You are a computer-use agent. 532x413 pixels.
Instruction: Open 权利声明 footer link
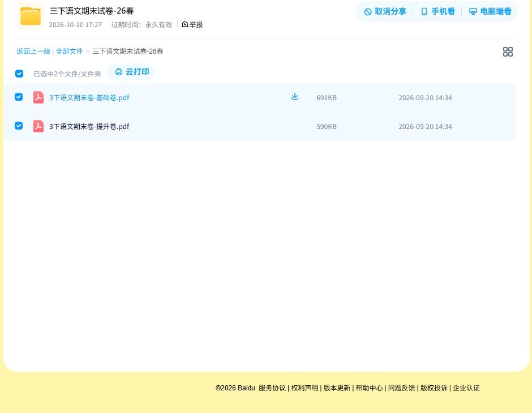point(304,388)
